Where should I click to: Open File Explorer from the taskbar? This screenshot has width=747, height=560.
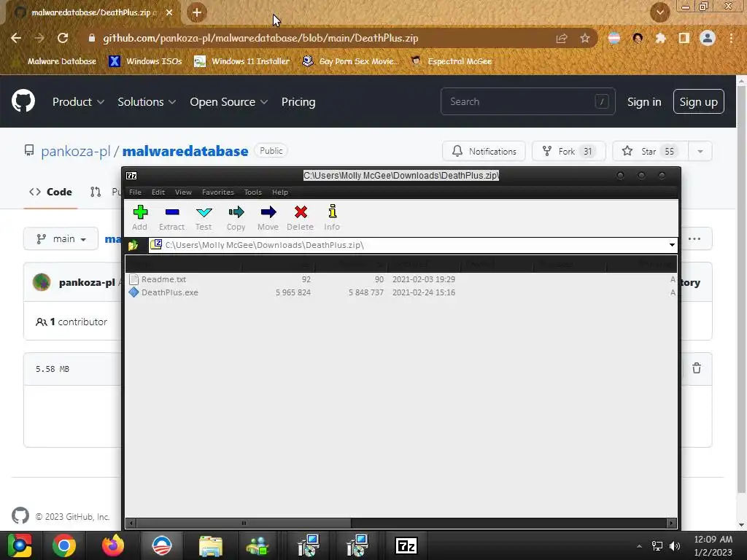click(x=211, y=545)
